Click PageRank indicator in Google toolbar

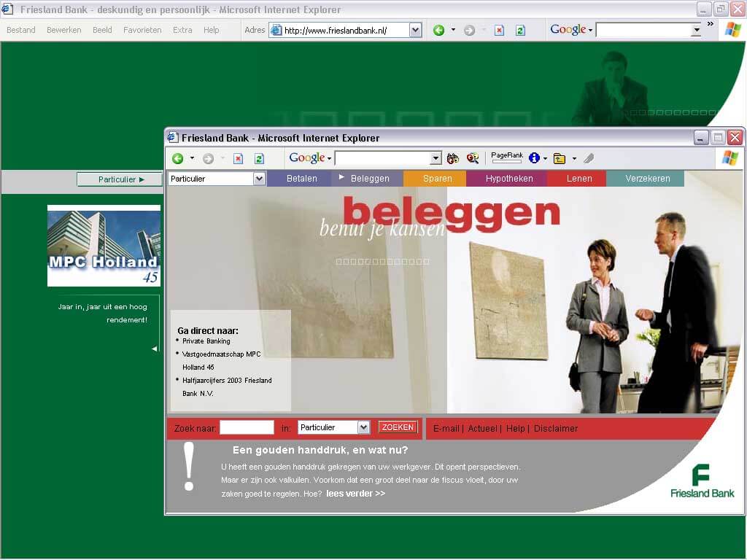click(x=507, y=157)
